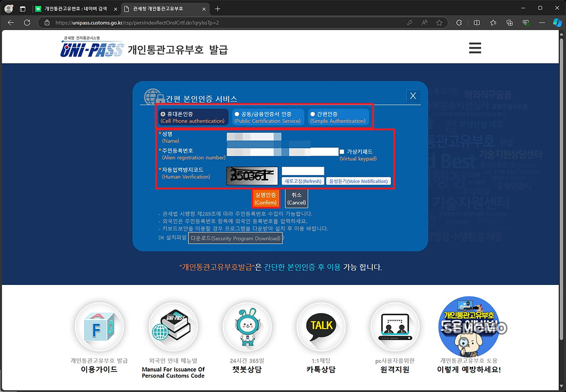Image resolution: width=566 pixels, height=392 pixels.
Task: Click 이렇게 예방하세요! label text
Action: coord(469,369)
